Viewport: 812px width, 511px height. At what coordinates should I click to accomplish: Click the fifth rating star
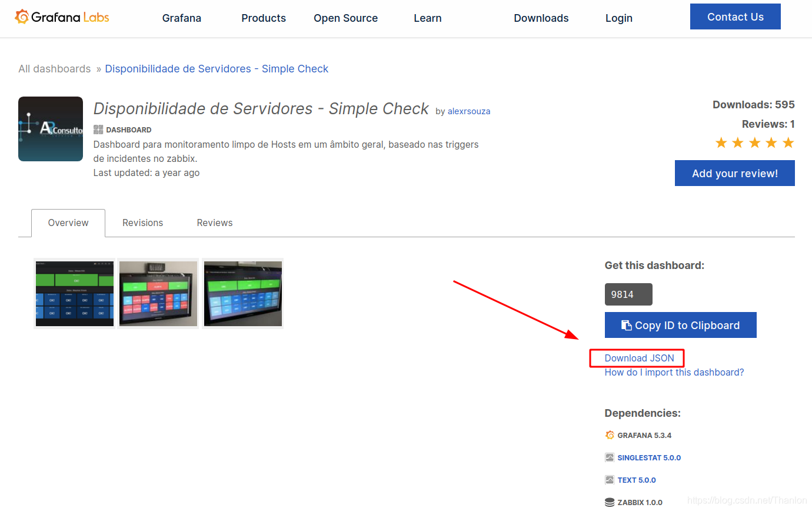(788, 142)
